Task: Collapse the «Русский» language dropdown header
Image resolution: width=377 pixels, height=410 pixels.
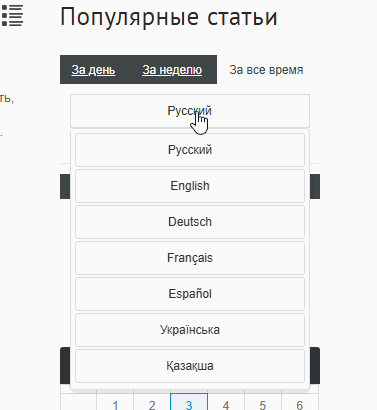Action: coord(190,111)
